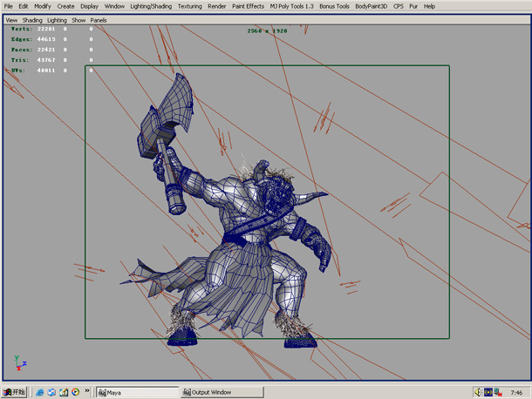The width and height of the screenshot is (532, 399).
Task: Click the blue display tray icon
Action: pos(488,392)
